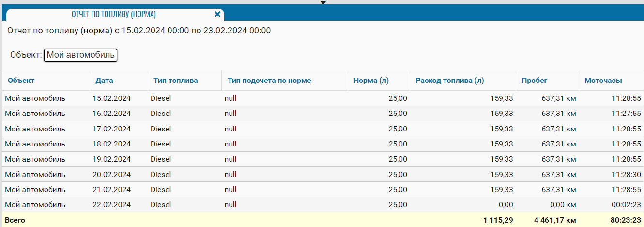Sort by the Объект column header

(x=21, y=81)
